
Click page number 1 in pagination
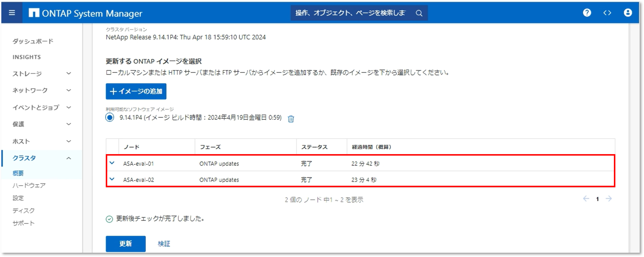tap(597, 199)
